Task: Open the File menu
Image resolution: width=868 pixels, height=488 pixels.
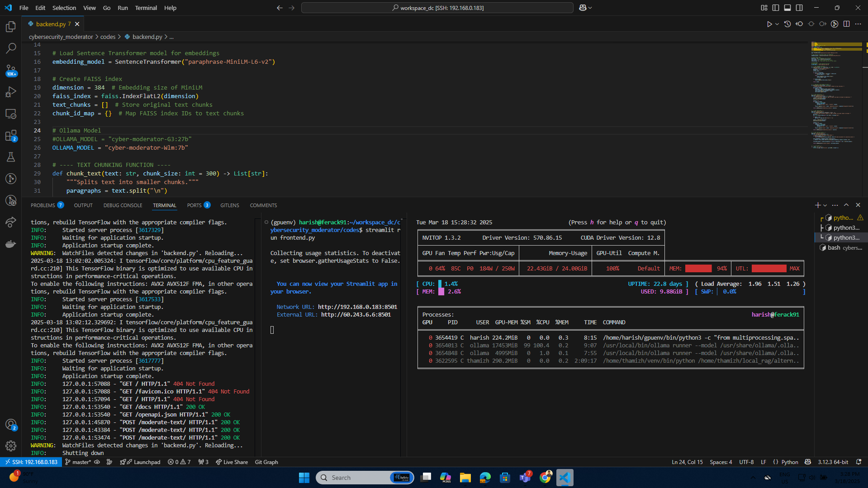Action: (24, 8)
